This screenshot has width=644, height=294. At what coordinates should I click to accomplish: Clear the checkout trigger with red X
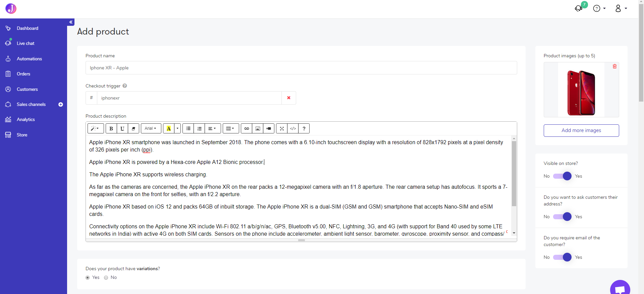click(x=289, y=98)
